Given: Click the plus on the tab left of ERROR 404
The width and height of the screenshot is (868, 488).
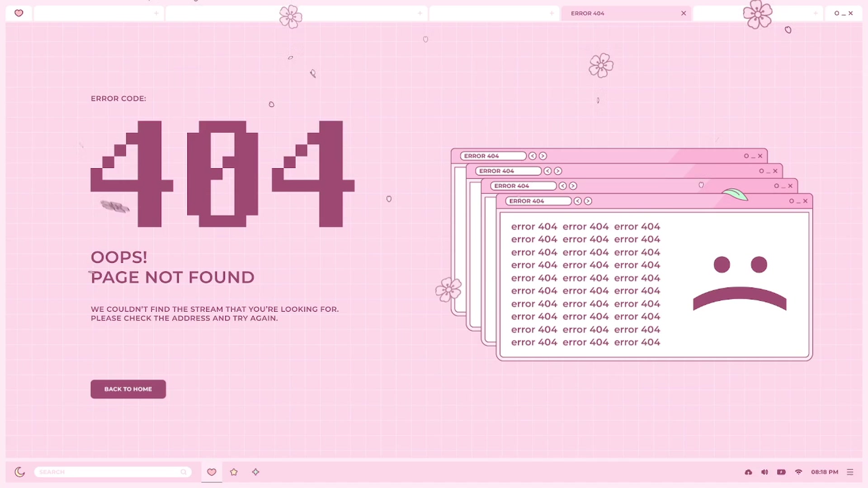Looking at the screenshot, I should click(552, 14).
